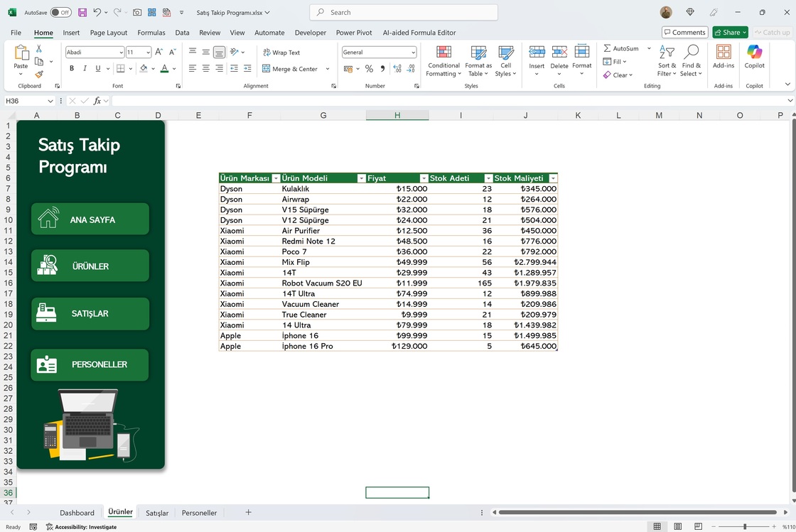The width and height of the screenshot is (796, 532).
Task: Switch to the Personeller sheet tab
Action: pyautogui.click(x=199, y=513)
